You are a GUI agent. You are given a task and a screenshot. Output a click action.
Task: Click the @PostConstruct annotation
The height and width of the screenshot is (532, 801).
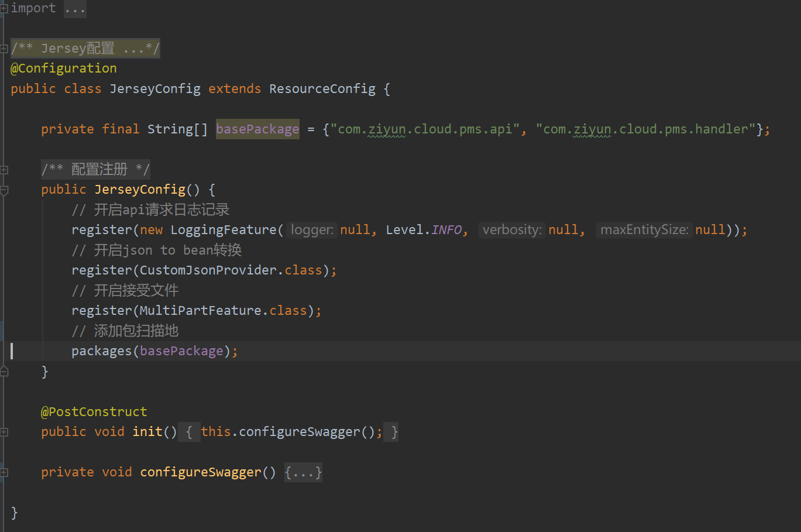pyautogui.click(x=94, y=412)
